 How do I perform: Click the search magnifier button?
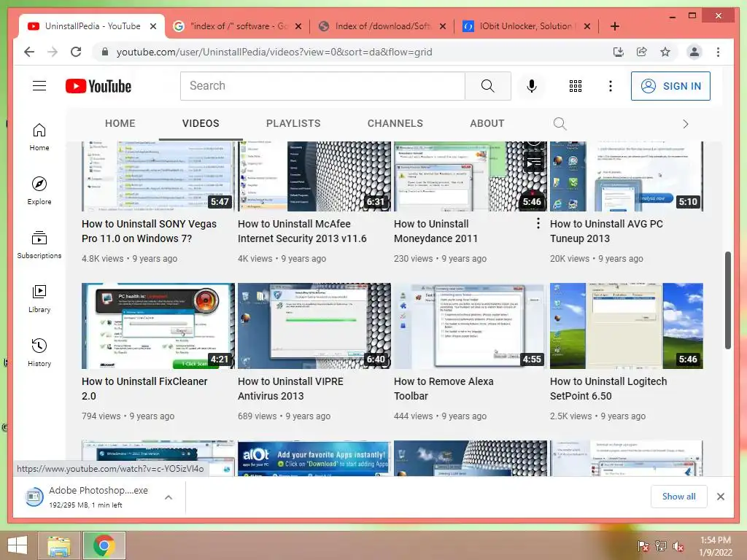(x=487, y=86)
